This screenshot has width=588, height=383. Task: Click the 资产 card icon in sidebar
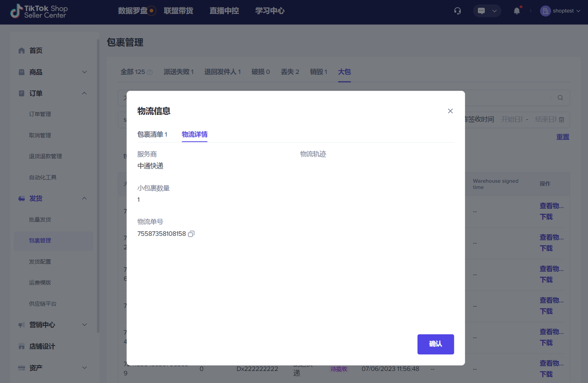pos(22,368)
